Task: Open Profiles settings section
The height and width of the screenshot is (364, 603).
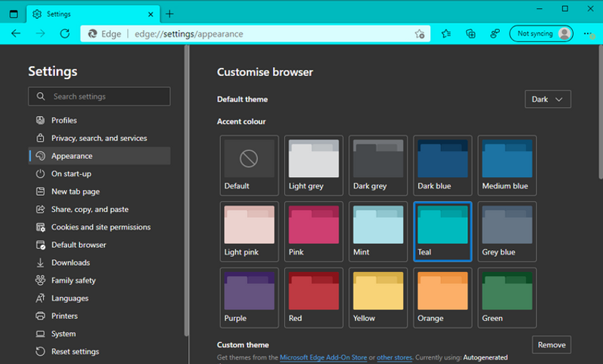Action: pos(64,121)
